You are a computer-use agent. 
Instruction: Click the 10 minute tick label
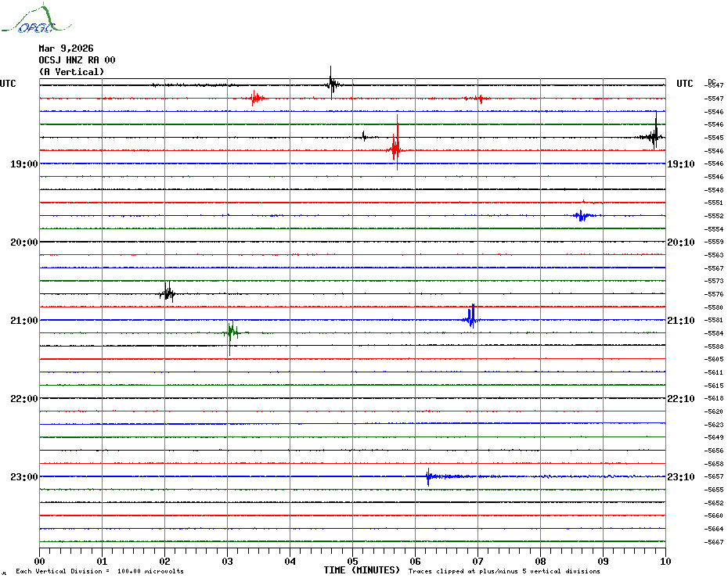(665, 561)
